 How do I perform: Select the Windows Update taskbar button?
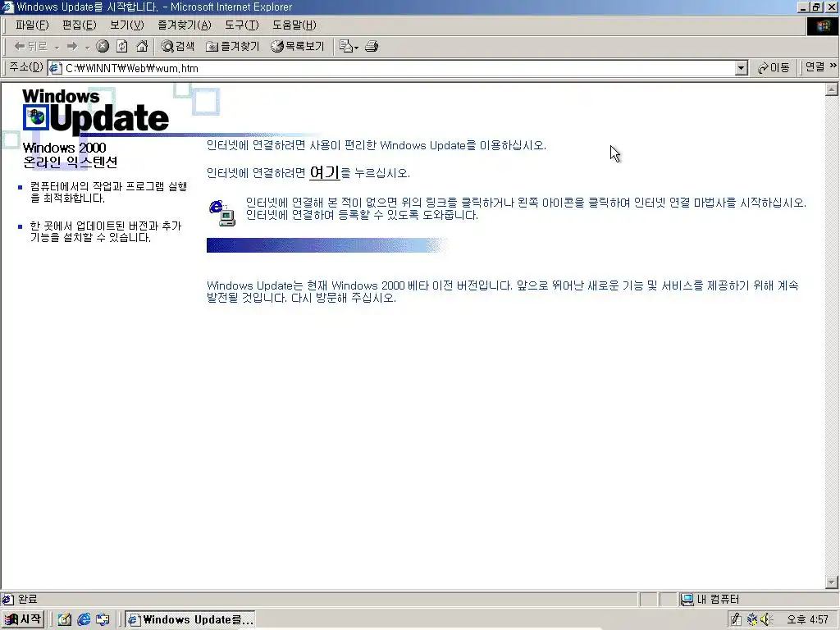[x=190, y=620]
